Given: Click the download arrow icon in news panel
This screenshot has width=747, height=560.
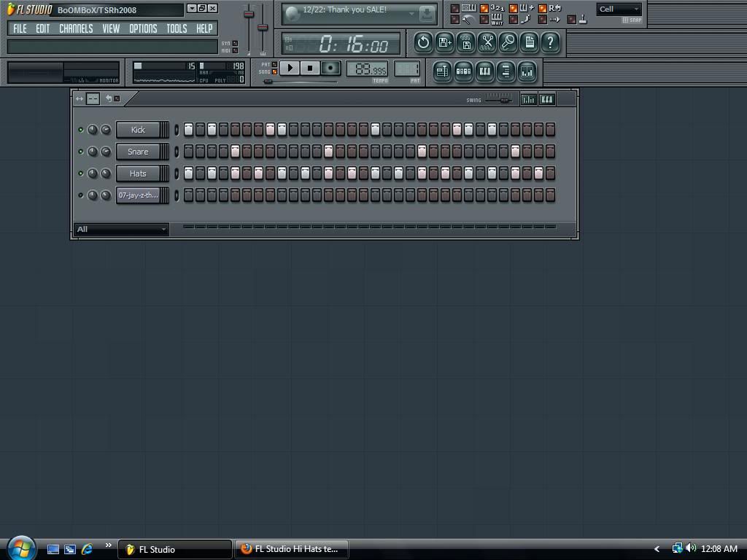Looking at the screenshot, I should 427,14.
